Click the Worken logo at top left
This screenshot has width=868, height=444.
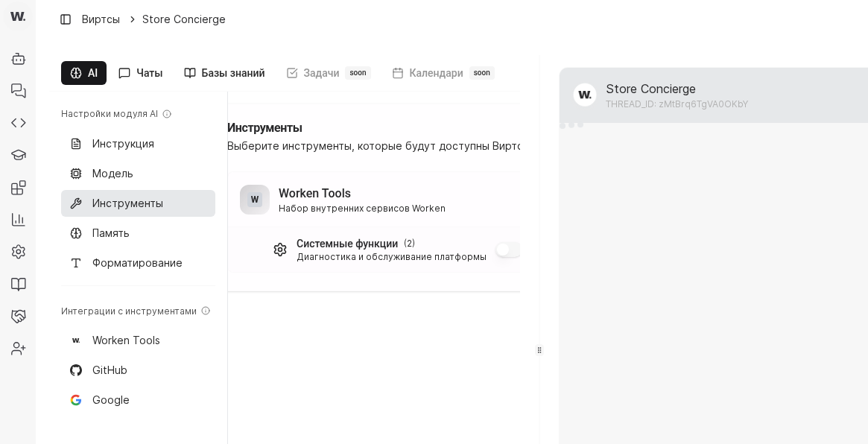tap(18, 16)
